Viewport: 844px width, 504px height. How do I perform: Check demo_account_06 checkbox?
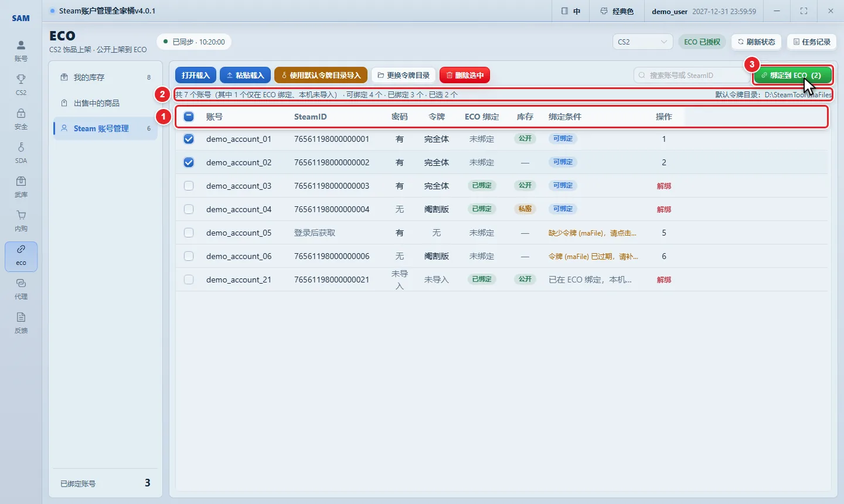click(189, 256)
